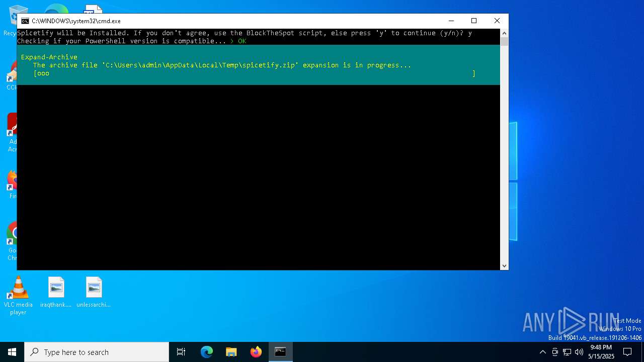The width and height of the screenshot is (644, 362).
Task: Select the Recycle Bin desktop icon
Action: (11, 20)
